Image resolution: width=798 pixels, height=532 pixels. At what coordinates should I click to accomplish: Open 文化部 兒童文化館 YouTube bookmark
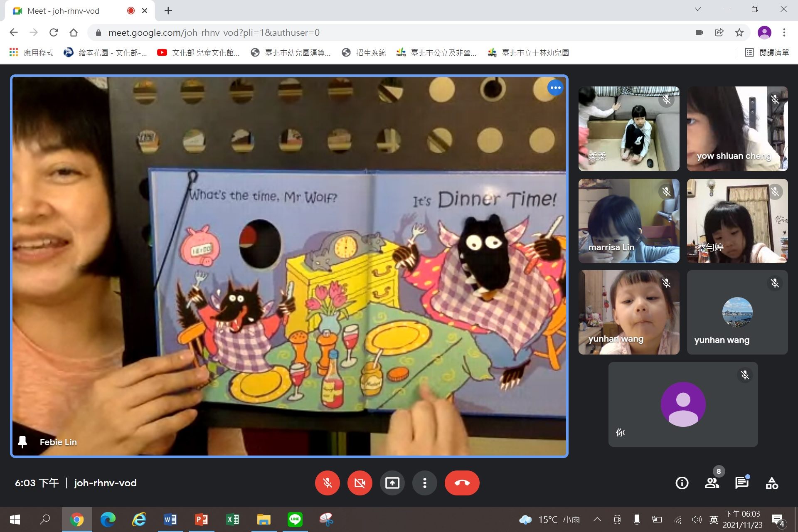(199, 53)
